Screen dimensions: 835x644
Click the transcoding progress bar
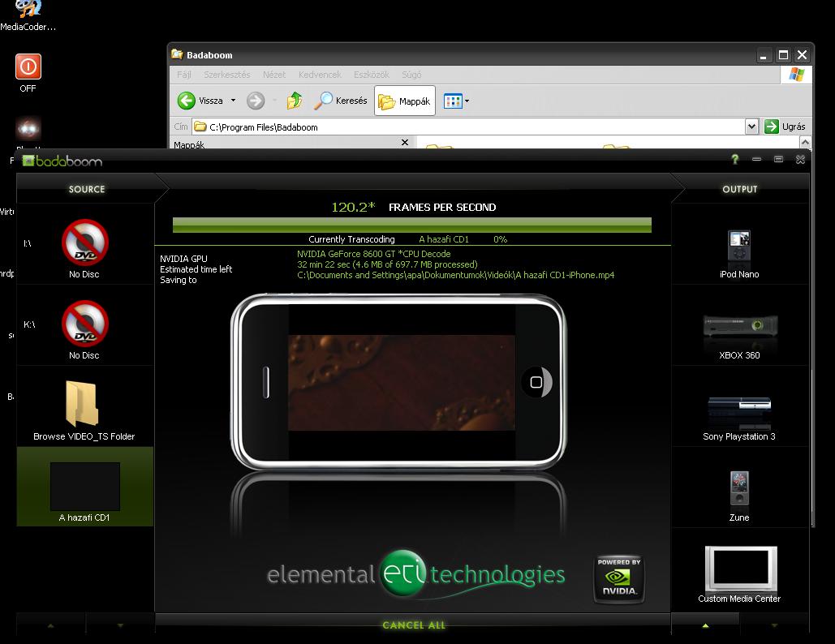point(411,225)
